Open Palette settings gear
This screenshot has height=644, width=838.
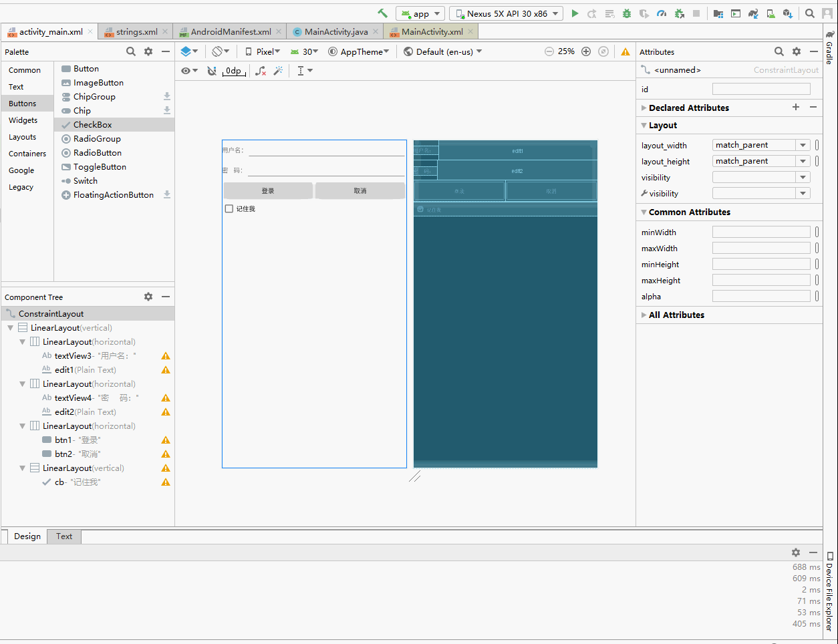[x=148, y=51]
